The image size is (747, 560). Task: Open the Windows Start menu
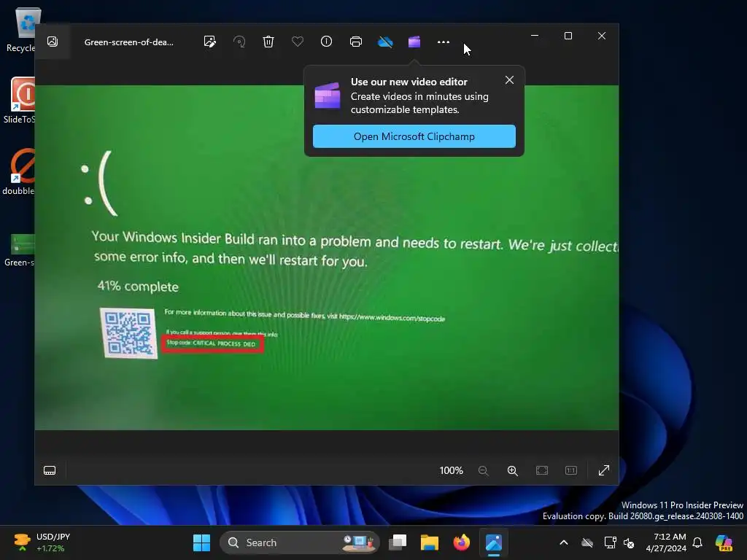point(201,542)
